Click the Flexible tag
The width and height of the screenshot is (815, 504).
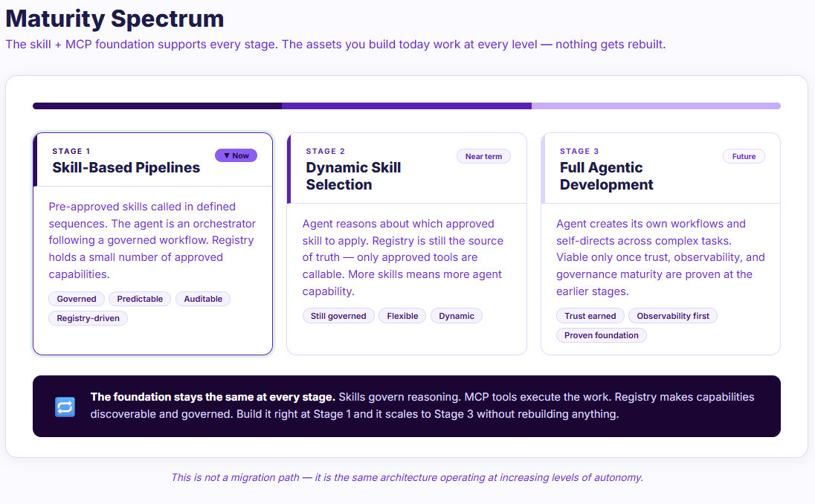click(402, 316)
